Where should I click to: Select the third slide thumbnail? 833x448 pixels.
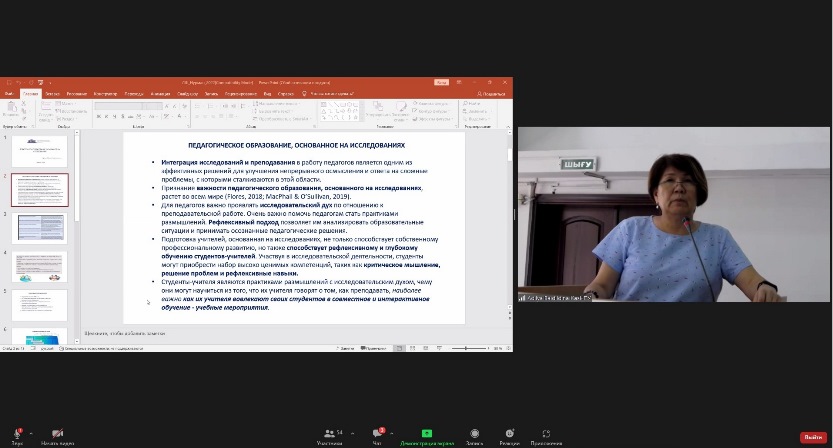40,228
